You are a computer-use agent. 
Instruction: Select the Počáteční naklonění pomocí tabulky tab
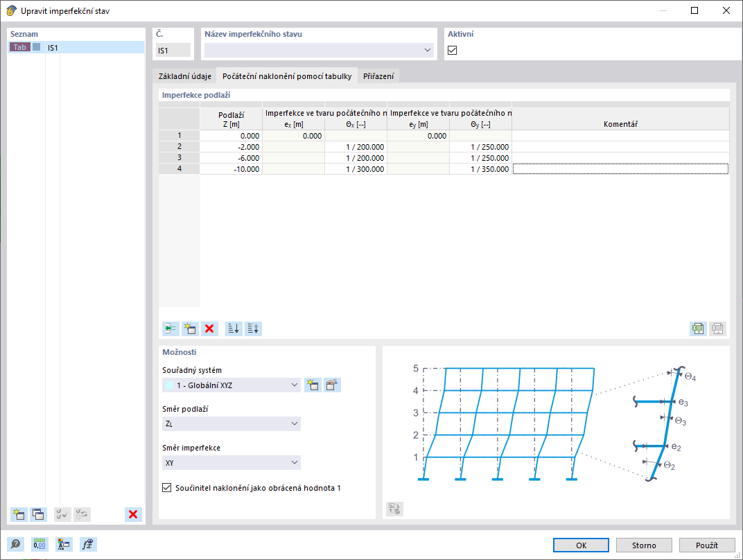pos(287,76)
